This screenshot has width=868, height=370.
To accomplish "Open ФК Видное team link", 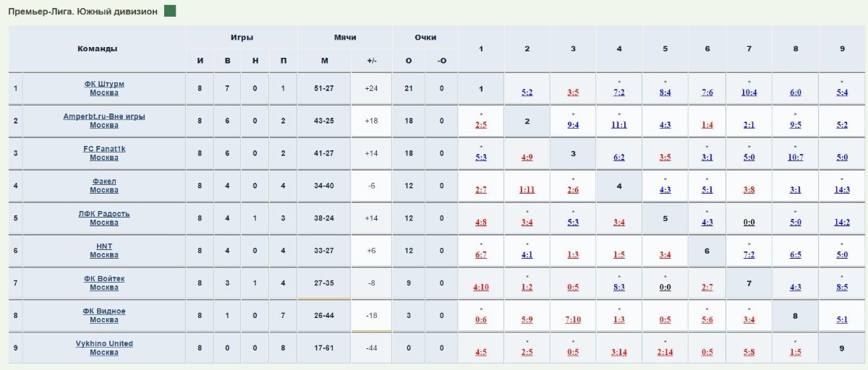I will point(104,311).
